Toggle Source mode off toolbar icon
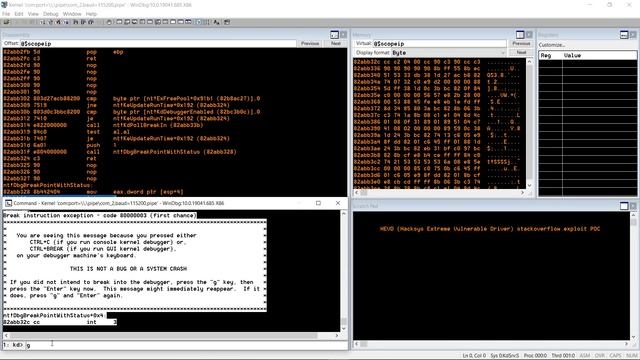This screenshot has height=360, width=640. click(206, 22)
